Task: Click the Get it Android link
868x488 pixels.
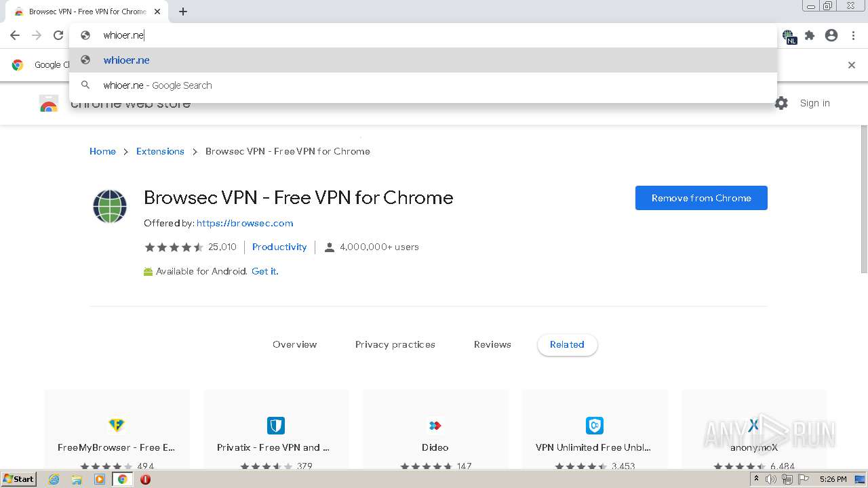Action: [x=264, y=271]
